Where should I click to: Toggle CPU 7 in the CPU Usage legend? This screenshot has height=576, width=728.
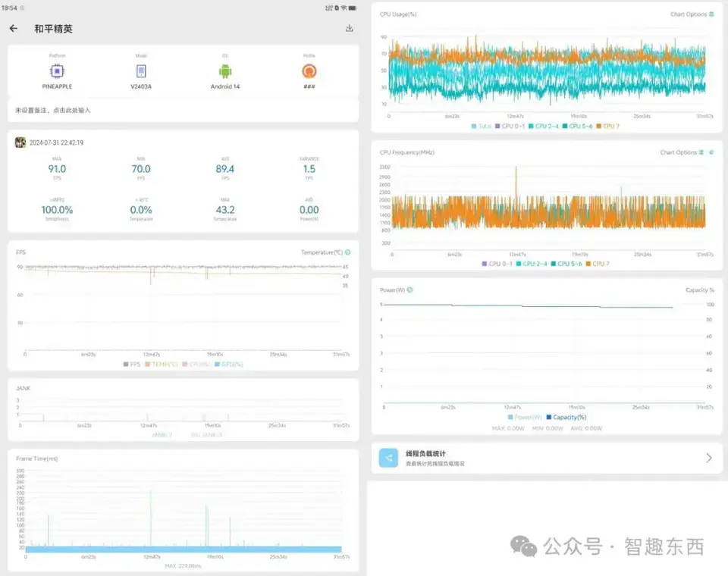(x=607, y=127)
